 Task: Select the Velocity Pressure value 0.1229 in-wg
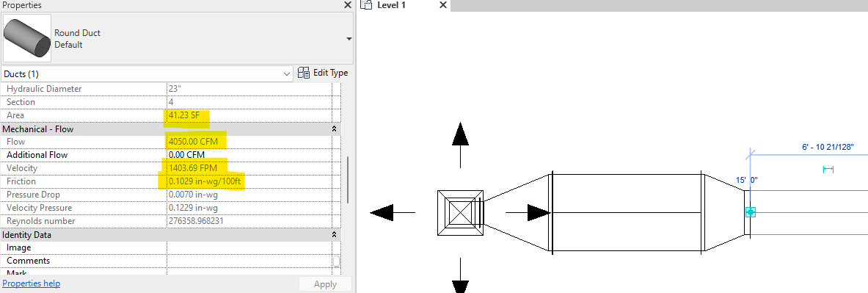click(x=193, y=208)
